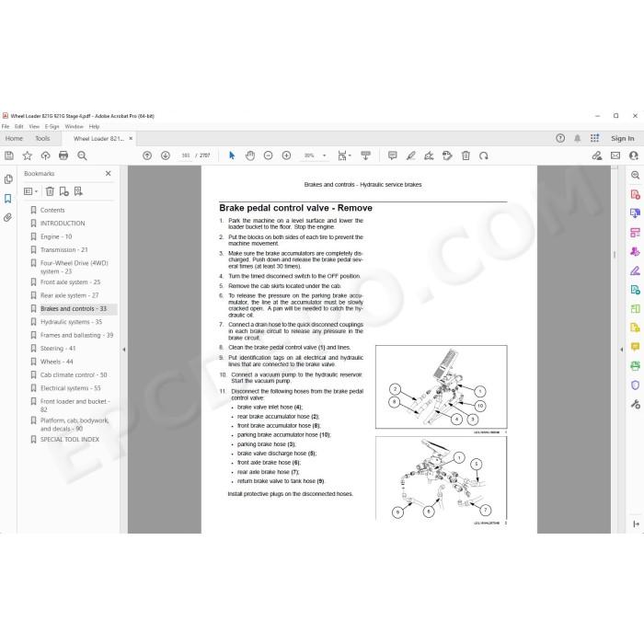Viewport: 644px width, 644px height.
Task: Open the find text magnifier tool
Action: (x=82, y=155)
